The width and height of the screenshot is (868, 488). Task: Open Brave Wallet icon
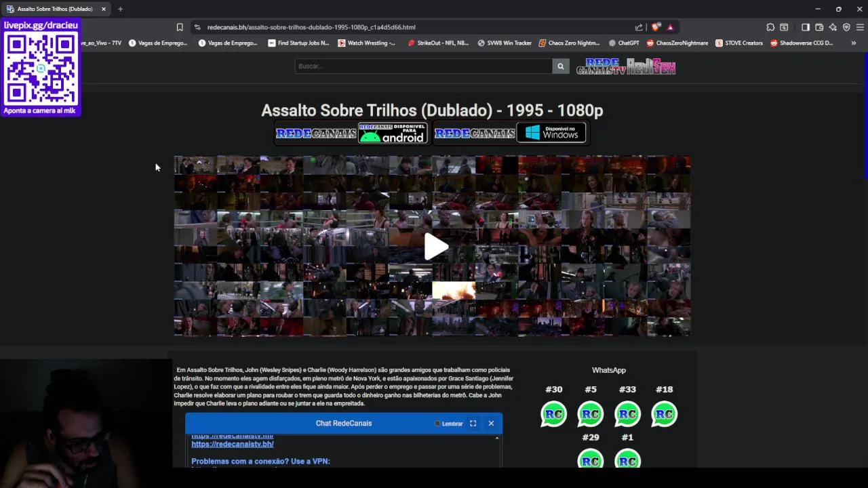pyautogui.click(x=819, y=27)
